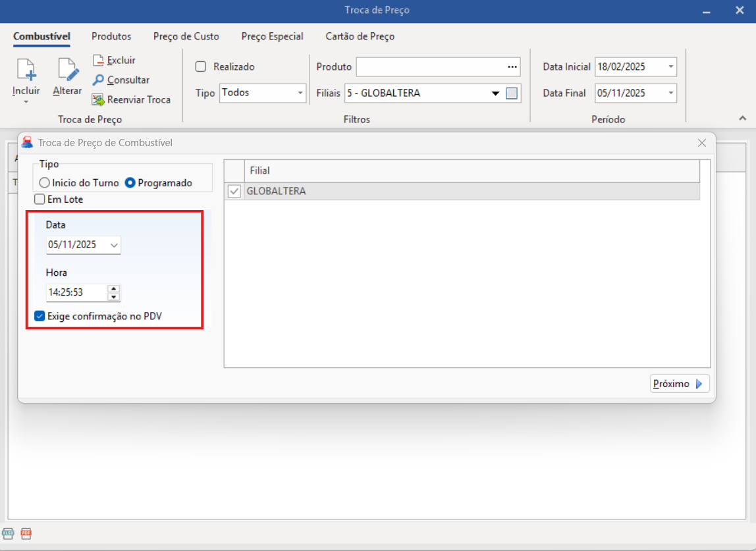
Task: Enable the Realizado checkbox
Action: tap(202, 66)
